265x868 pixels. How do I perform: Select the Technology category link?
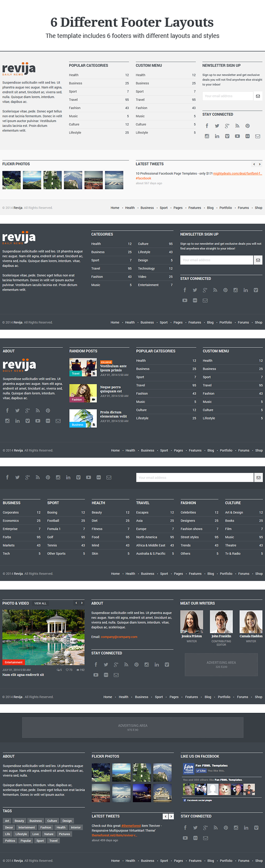tap(146, 269)
